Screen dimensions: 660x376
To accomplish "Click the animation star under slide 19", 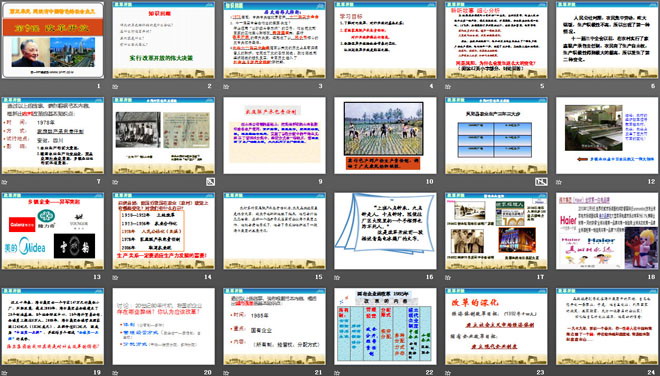I will [4, 373].
